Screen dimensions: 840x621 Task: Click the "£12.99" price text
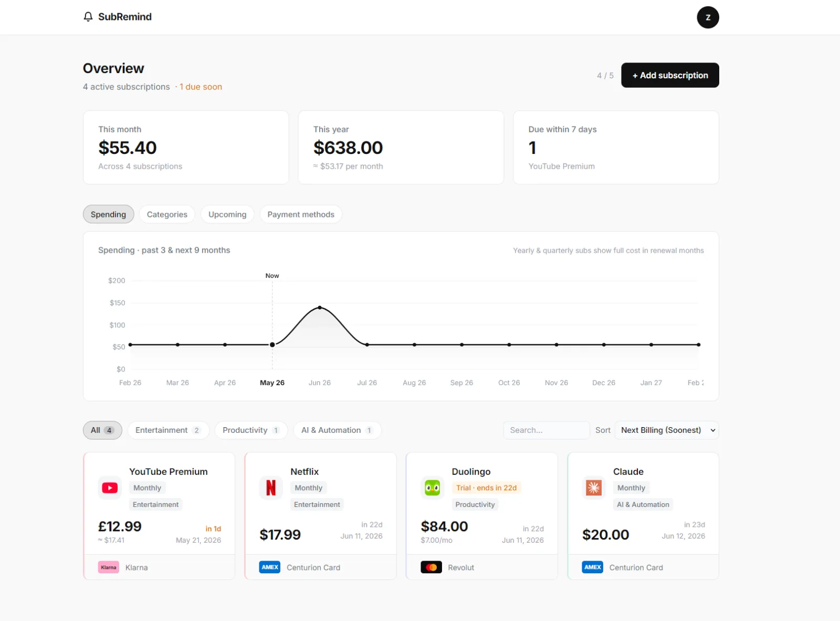(120, 526)
